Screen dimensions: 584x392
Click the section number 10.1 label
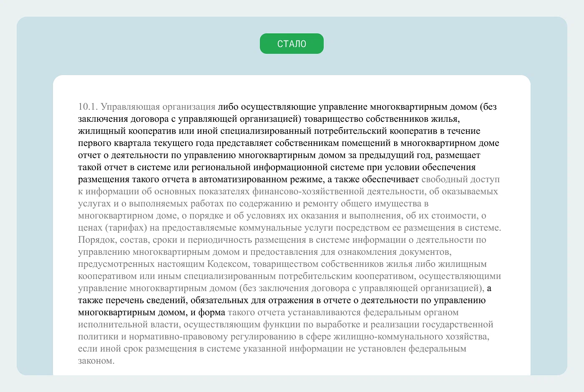point(86,107)
